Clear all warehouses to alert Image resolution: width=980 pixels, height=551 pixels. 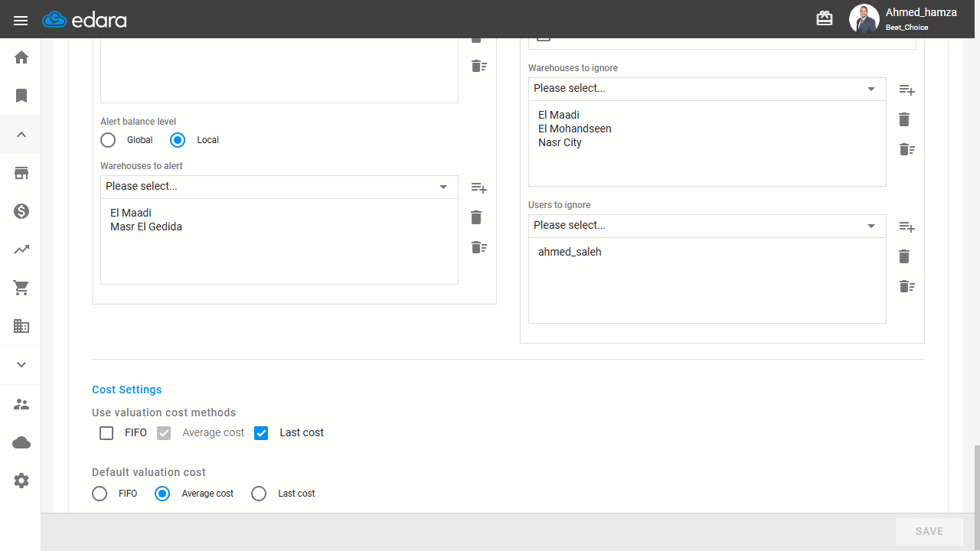[479, 247]
